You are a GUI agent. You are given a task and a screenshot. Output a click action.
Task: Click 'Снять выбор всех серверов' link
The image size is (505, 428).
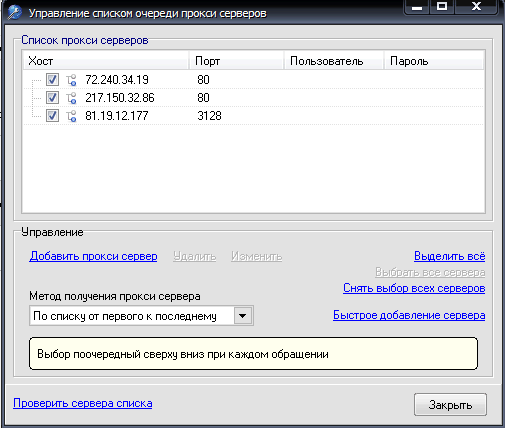(414, 288)
